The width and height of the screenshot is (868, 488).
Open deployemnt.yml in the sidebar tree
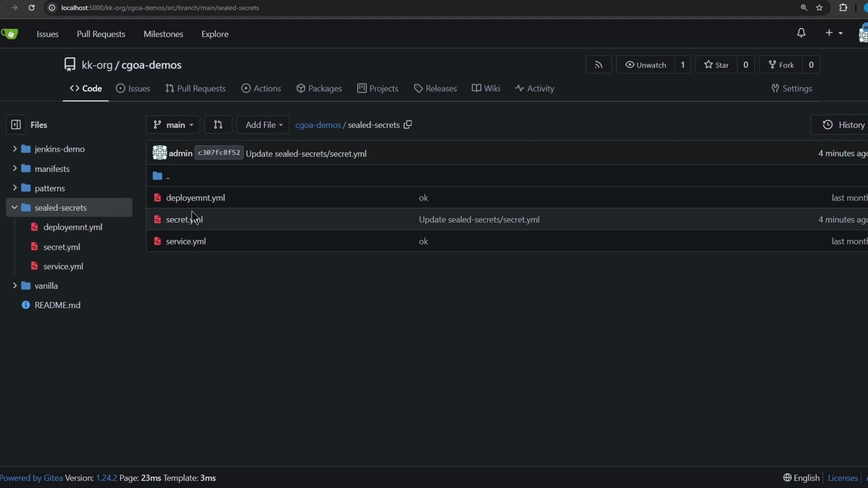[x=73, y=227]
